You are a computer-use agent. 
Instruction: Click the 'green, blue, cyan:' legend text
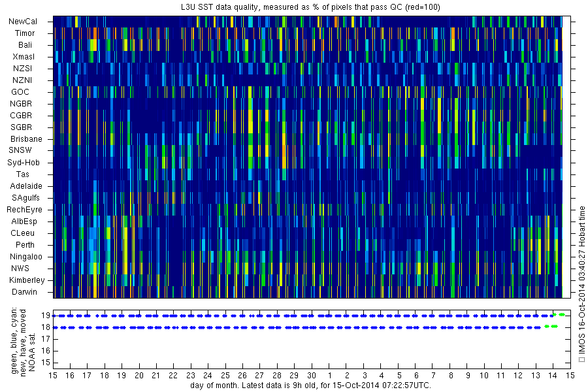click(x=14, y=341)
